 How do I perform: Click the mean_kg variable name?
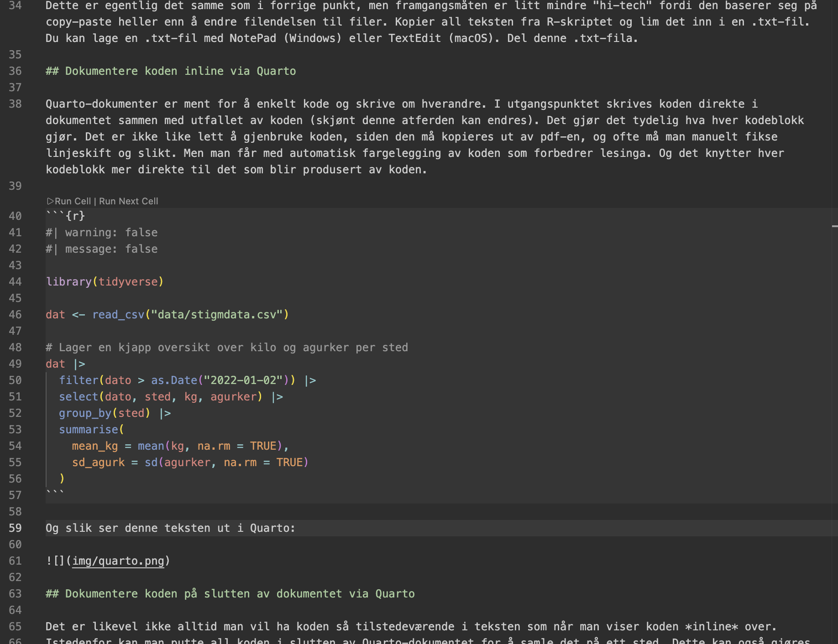tap(94, 446)
